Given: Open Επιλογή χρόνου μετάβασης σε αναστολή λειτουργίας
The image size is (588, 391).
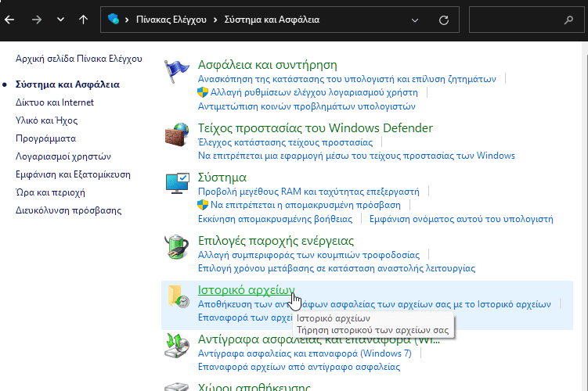Looking at the screenshot, I should (x=337, y=268).
